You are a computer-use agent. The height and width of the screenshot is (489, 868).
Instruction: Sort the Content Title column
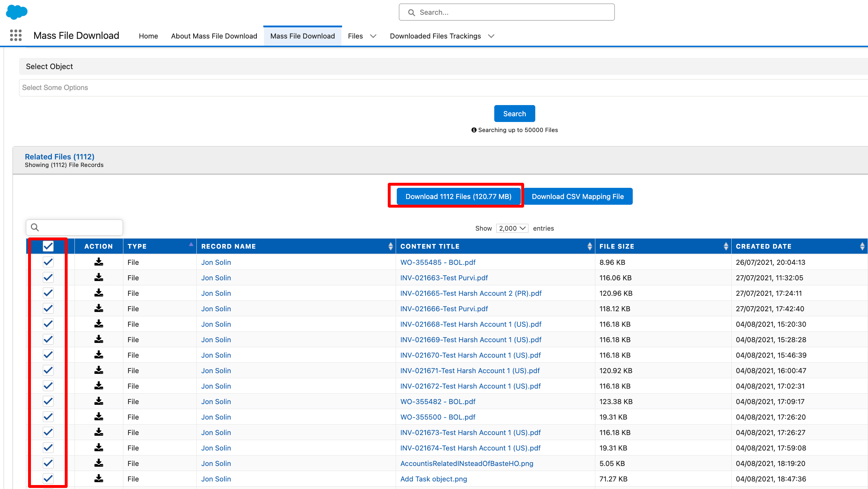[x=589, y=246]
